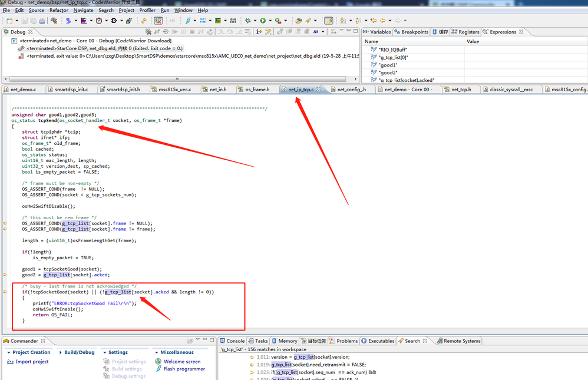Close the Expressions view tab
This screenshot has width=588, height=380.
click(521, 32)
